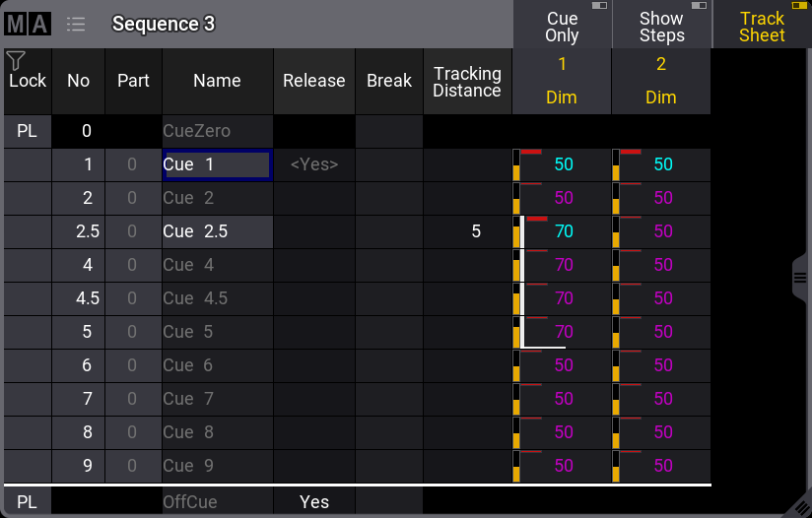Edit the Cue 1 name field
The height and width of the screenshot is (518, 812).
[x=217, y=165]
